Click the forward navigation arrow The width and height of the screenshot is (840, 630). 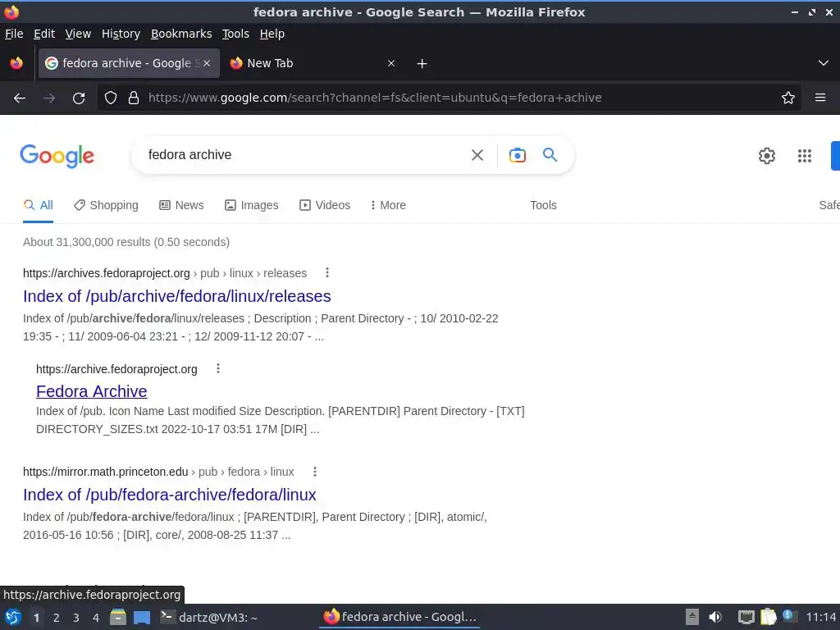(49, 98)
